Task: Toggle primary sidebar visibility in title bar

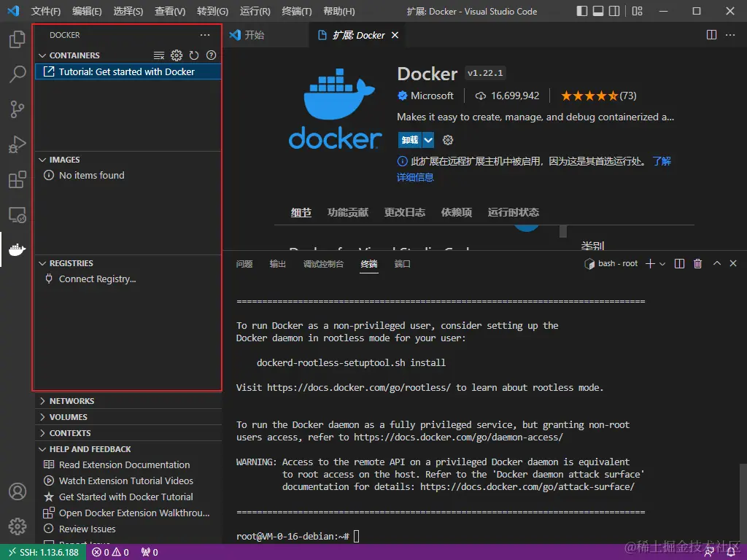Action: click(581, 11)
